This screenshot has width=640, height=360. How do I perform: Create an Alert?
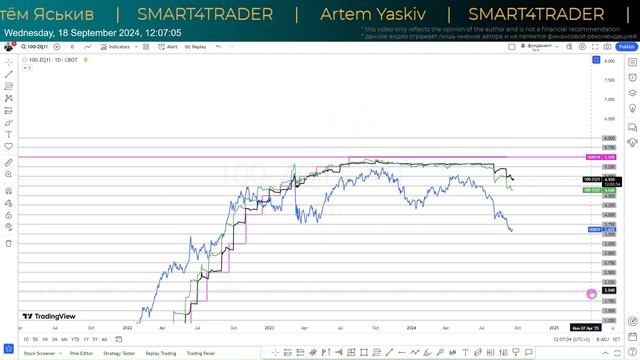168,47
